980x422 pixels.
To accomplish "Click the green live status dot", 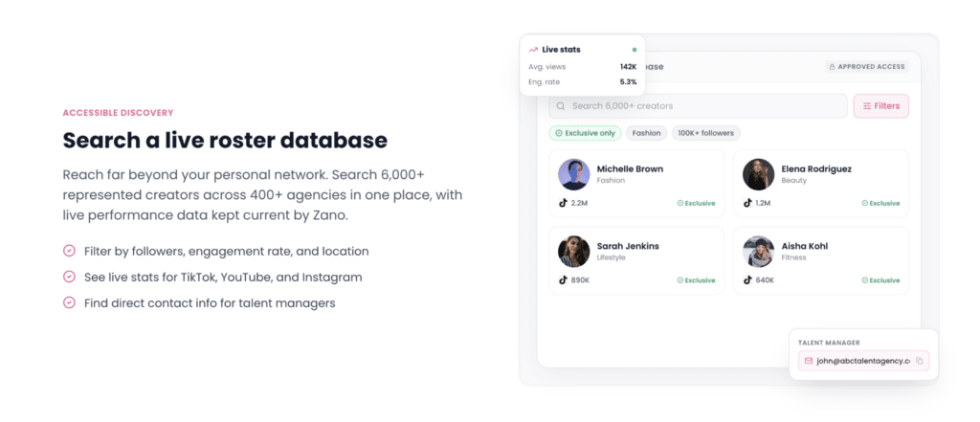I will click(x=635, y=50).
